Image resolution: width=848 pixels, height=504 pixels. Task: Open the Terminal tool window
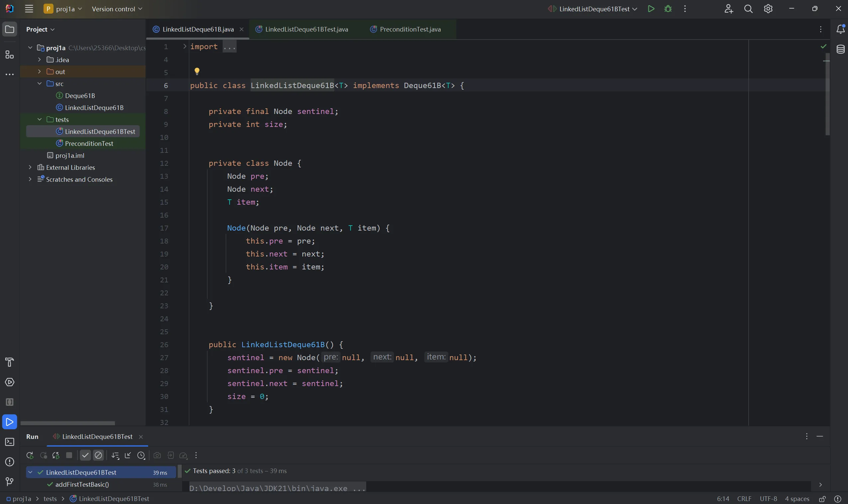pos(10,442)
